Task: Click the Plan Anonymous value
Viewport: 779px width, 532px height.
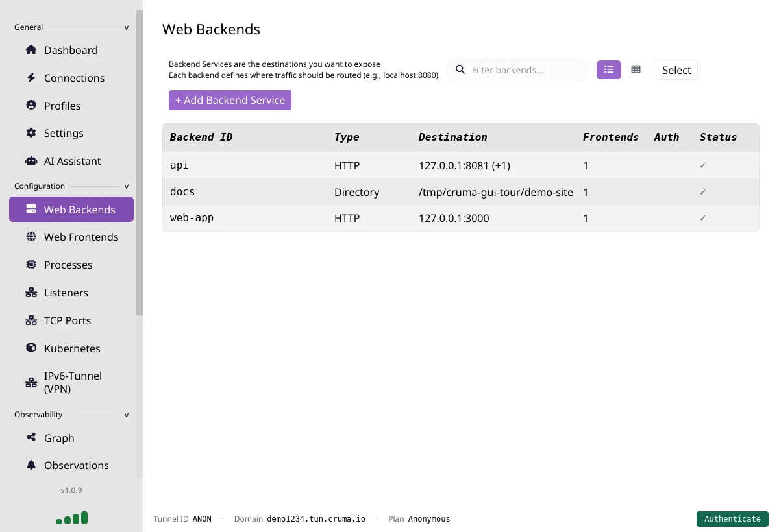Action: (x=429, y=519)
